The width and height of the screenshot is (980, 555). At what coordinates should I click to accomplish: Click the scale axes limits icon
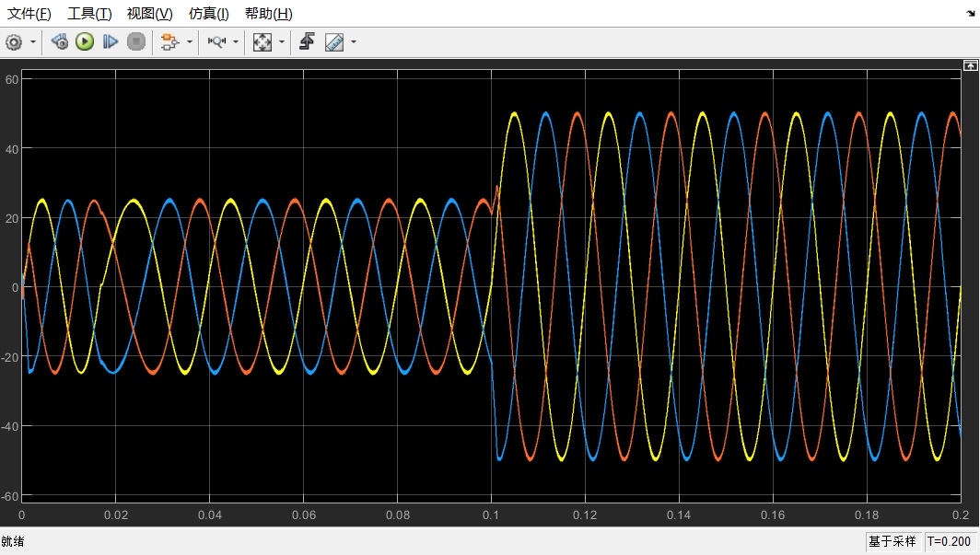click(262, 41)
